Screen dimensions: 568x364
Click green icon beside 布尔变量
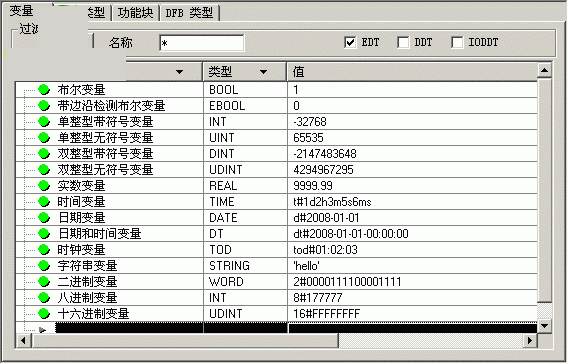click(44, 89)
